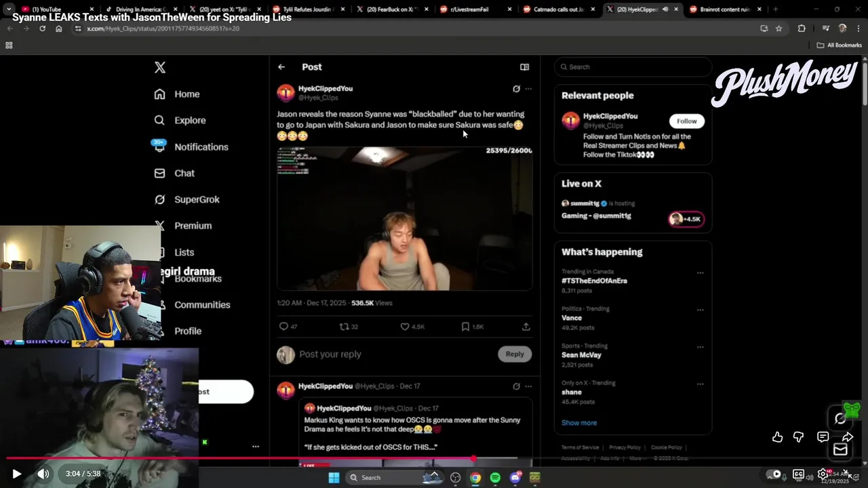Image resolution: width=868 pixels, height=488 pixels.
Task: Open Chat in the X sidebar
Action: [174, 173]
